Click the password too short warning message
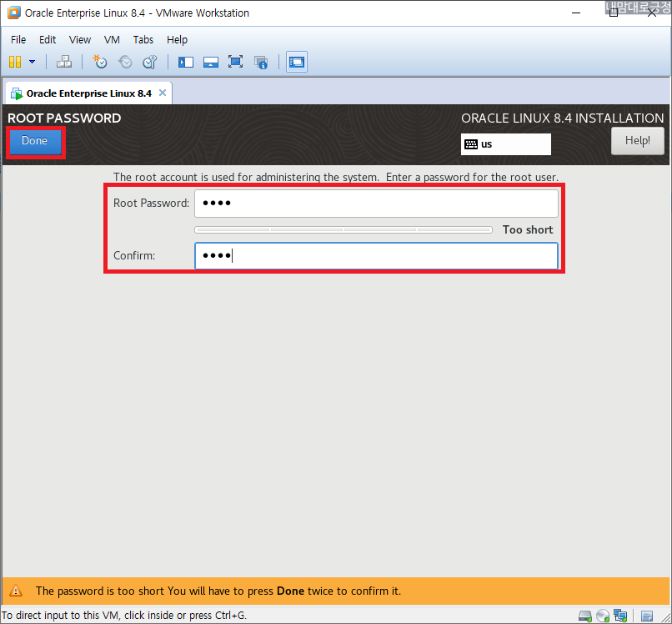The height and width of the screenshot is (624, 672). (x=218, y=591)
